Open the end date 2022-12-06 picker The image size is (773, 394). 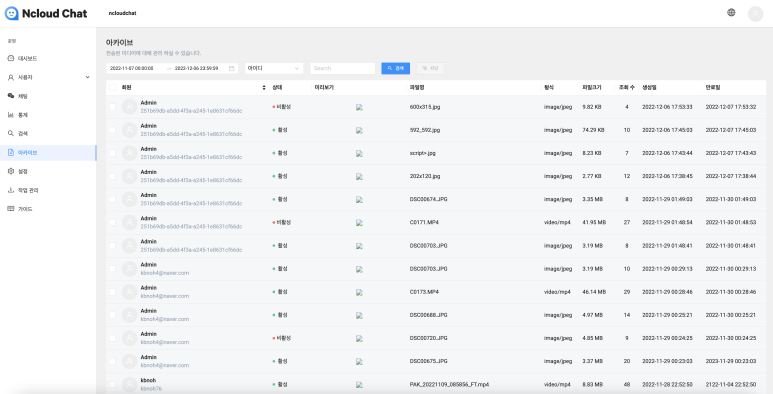coord(197,69)
